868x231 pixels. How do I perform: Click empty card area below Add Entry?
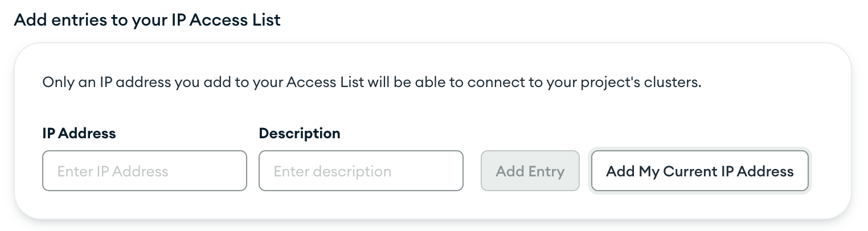point(530,204)
